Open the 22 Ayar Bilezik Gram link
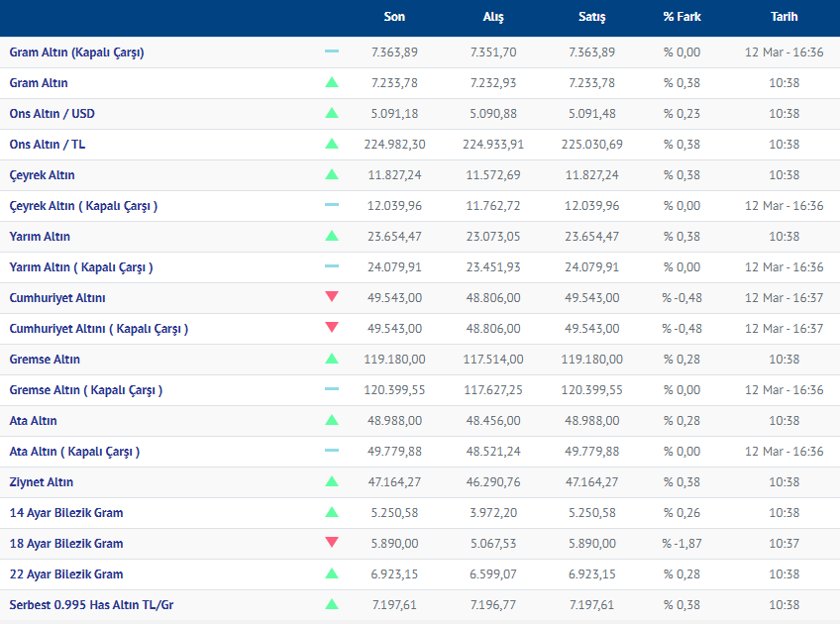The image size is (840, 624). [x=66, y=574]
